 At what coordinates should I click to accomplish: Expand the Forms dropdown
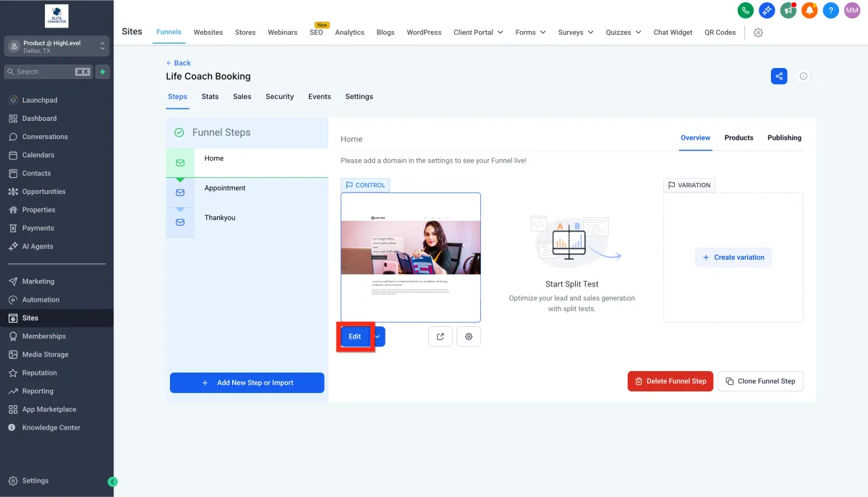(530, 33)
